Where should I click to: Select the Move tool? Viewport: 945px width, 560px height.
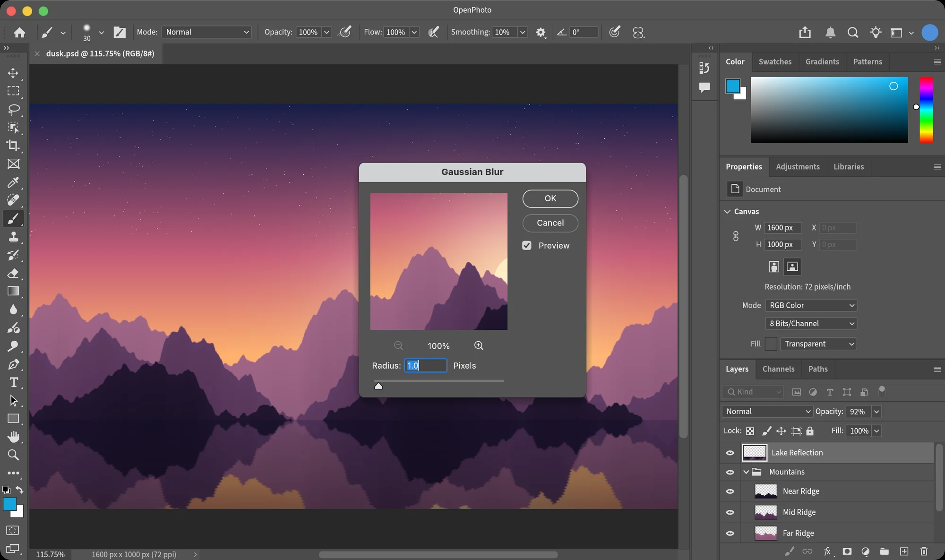coord(13,73)
